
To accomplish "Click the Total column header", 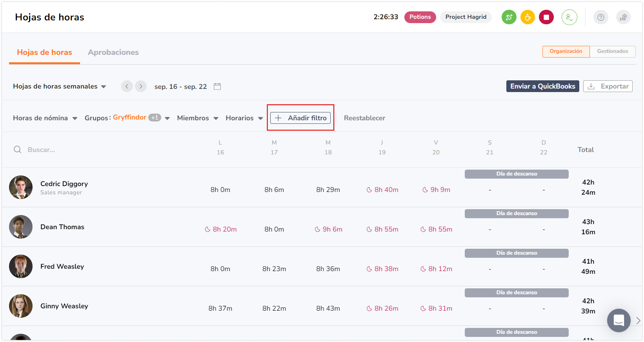I will pyautogui.click(x=586, y=150).
